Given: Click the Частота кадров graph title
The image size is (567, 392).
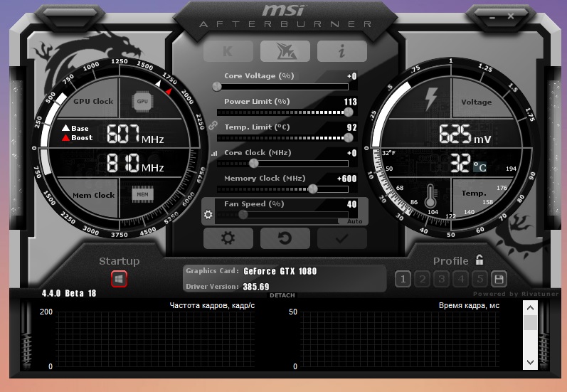Looking at the screenshot, I should coord(212,306).
